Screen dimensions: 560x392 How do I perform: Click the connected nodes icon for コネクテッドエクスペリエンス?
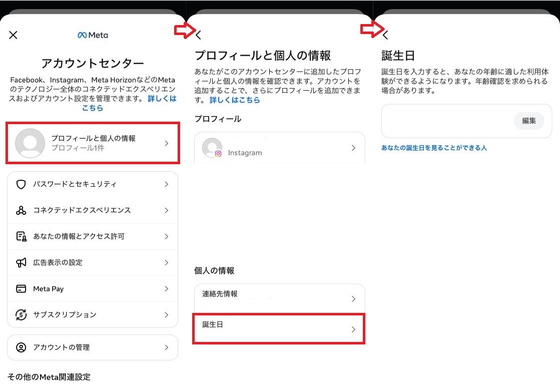21,210
